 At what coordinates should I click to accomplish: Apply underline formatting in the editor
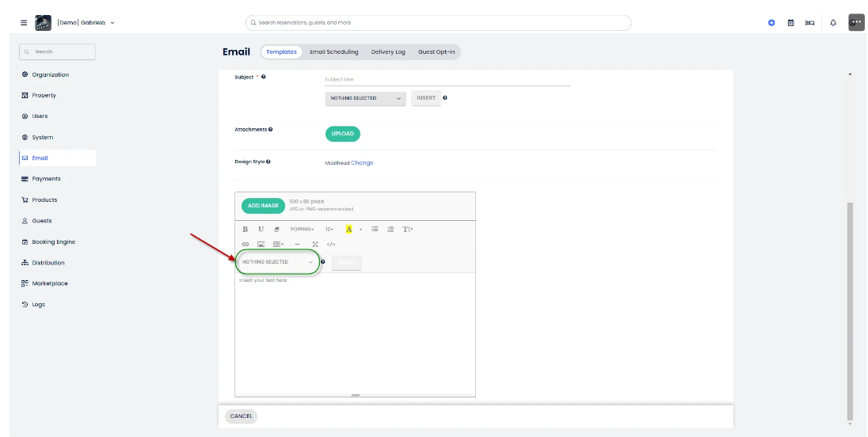[x=261, y=230]
